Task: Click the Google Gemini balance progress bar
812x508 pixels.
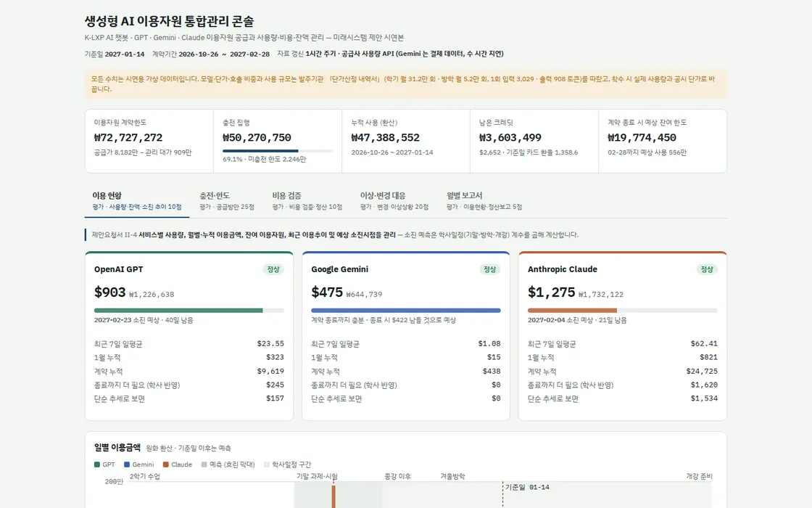Action: [x=406, y=311]
